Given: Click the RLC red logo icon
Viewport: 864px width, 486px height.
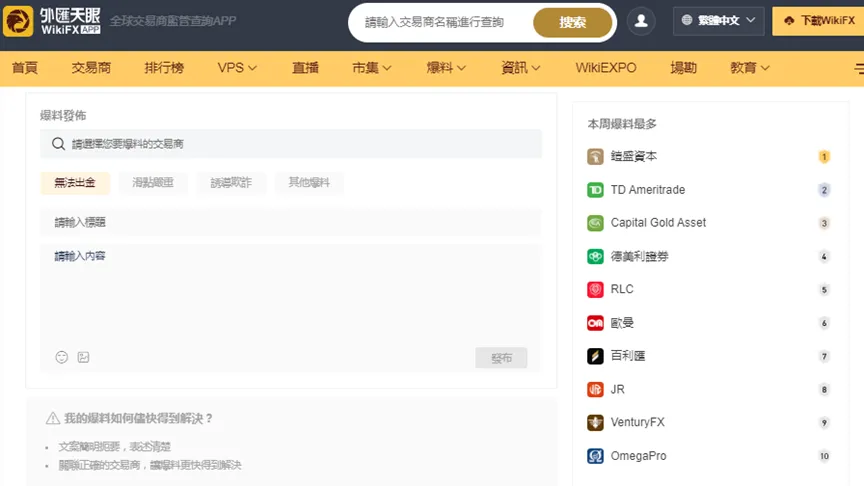Looking at the screenshot, I should click(595, 289).
